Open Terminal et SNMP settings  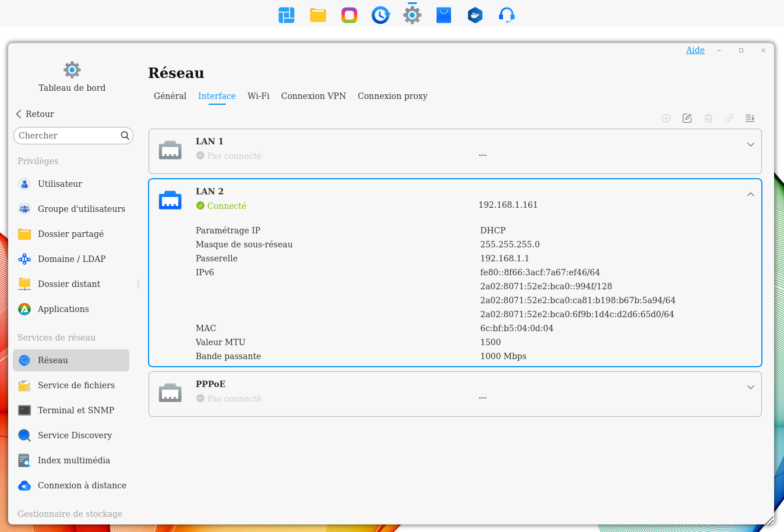click(x=76, y=410)
